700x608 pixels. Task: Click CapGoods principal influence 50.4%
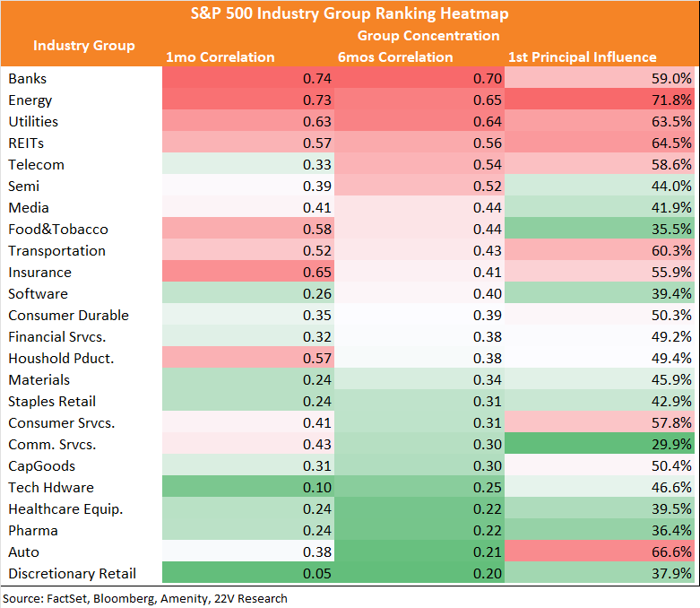click(671, 466)
